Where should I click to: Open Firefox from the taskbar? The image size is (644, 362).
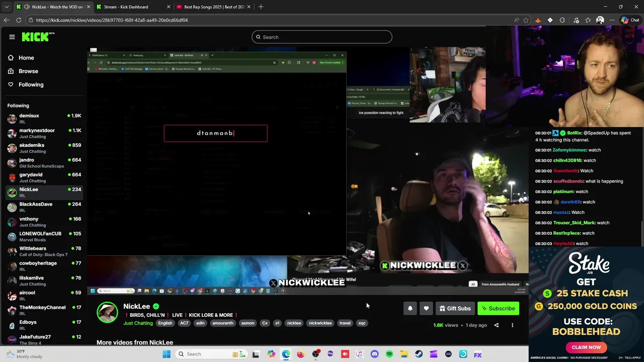click(x=300, y=354)
